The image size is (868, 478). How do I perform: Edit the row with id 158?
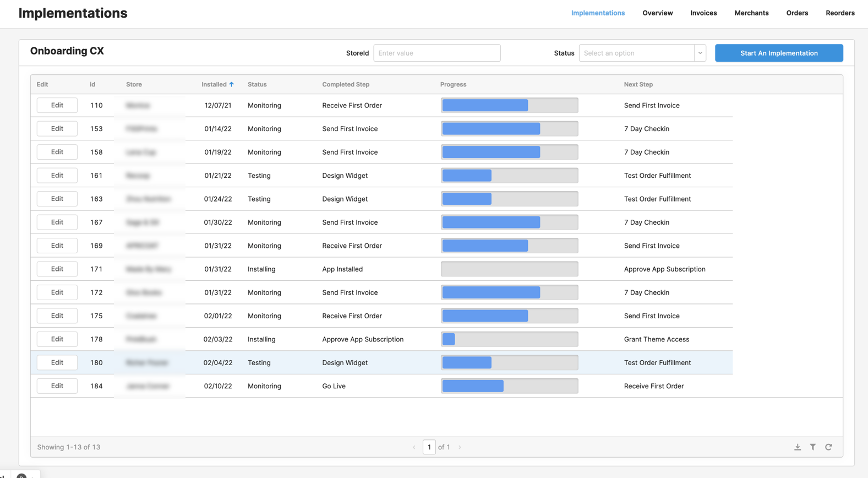[x=57, y=152]
